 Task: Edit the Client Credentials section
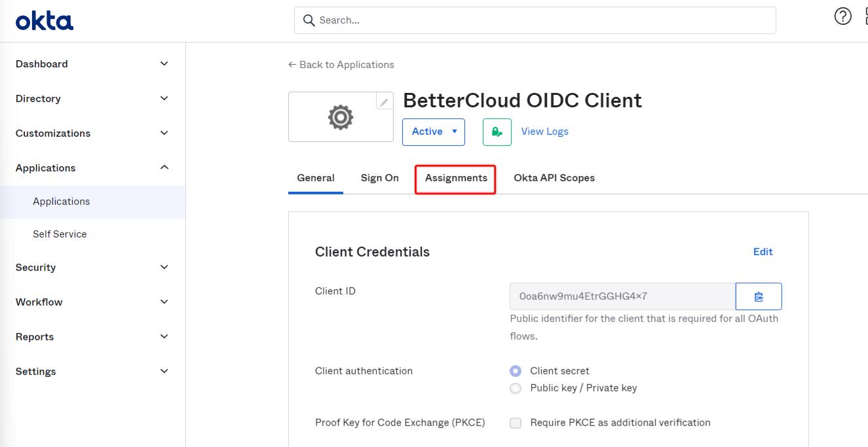tap(763, 251)
